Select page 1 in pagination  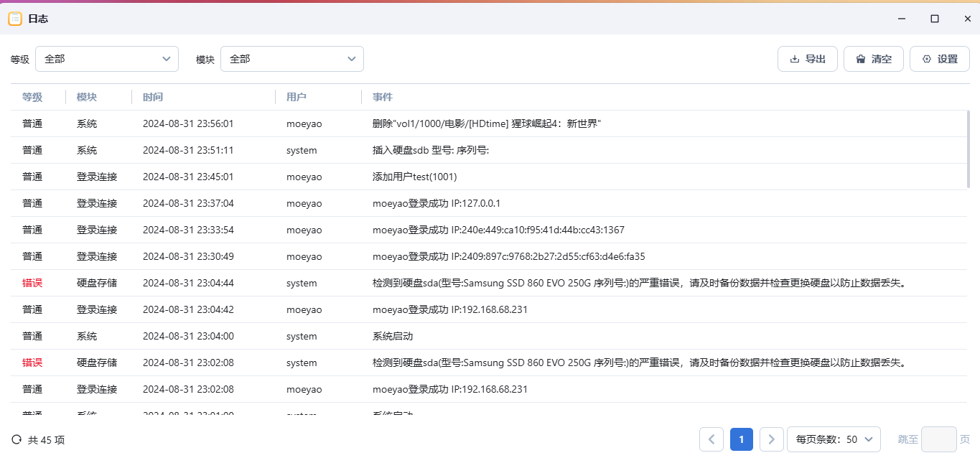(742, 439)
